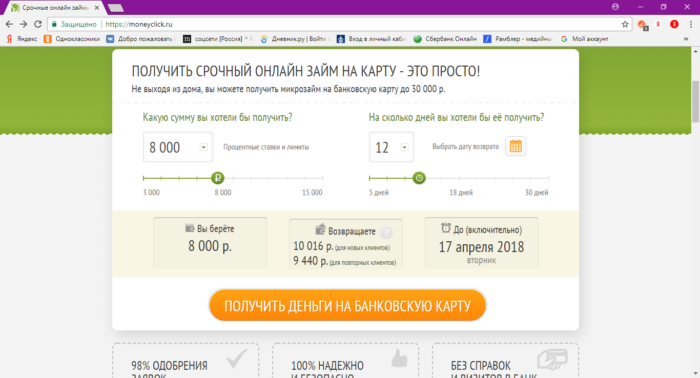
Task: Click the 98% одобрения заявок card
Action: click(185, 361)
